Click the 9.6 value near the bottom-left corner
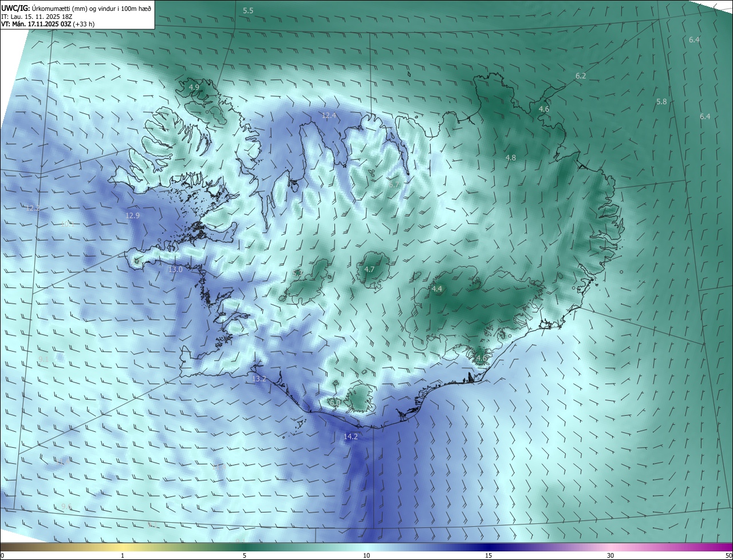733x560 pixels. [x=66, y=506]
